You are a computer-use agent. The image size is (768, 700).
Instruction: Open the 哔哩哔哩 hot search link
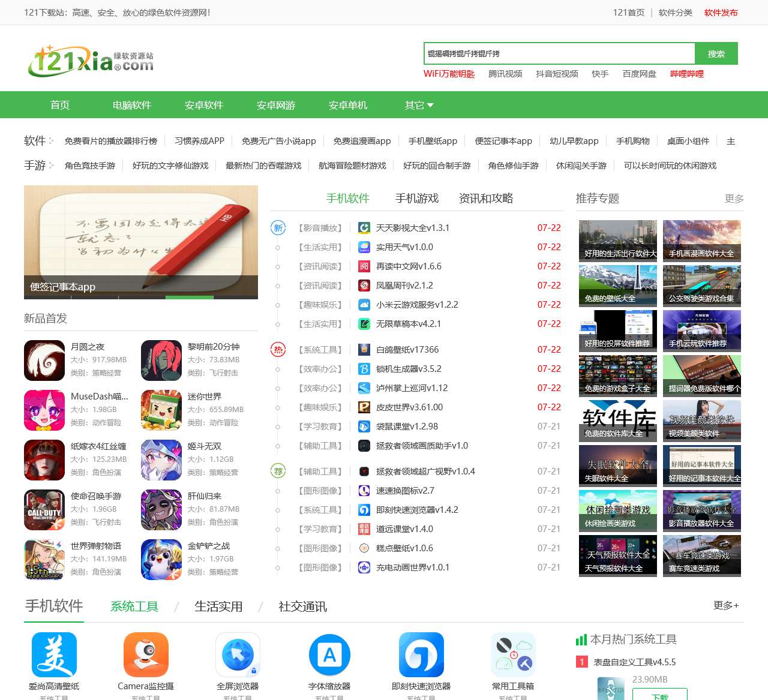click(687, 74)
